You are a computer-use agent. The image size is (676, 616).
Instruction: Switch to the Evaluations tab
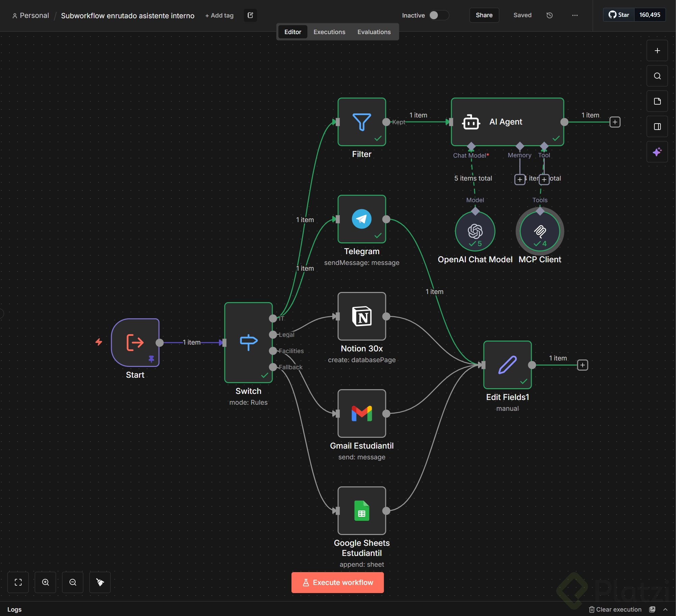point(374,32)
